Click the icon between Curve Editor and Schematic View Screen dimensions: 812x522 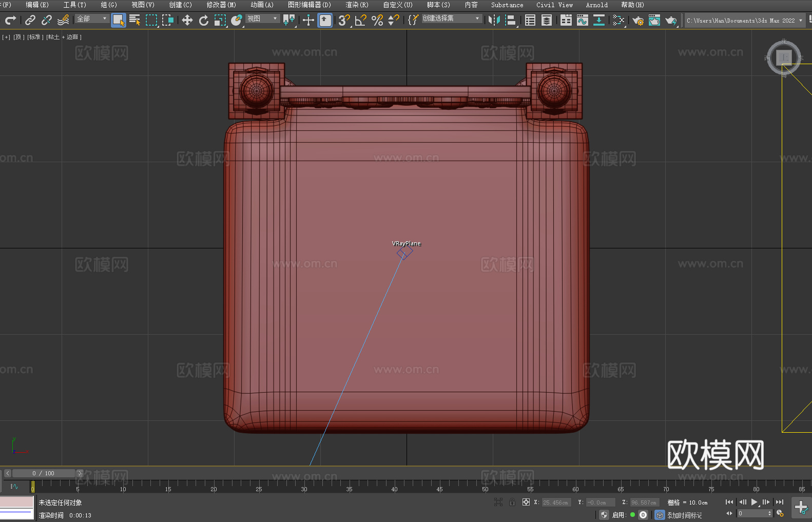[599, 20]
